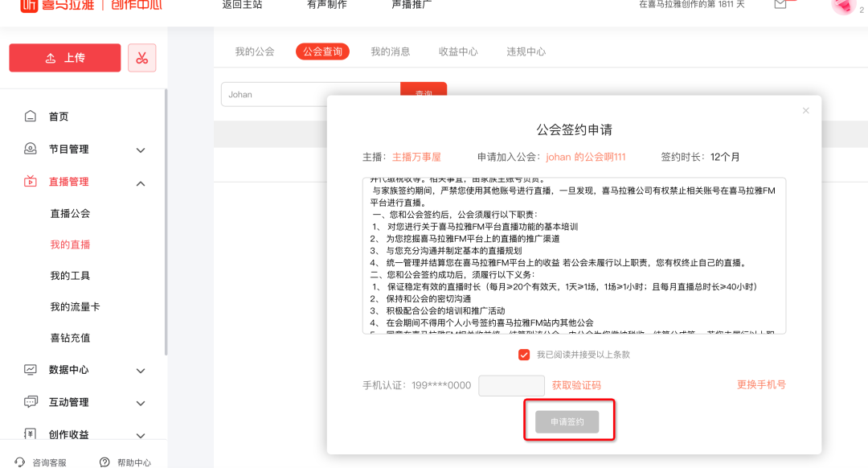Open the user avatar in top bar

(x=843, y=6)
